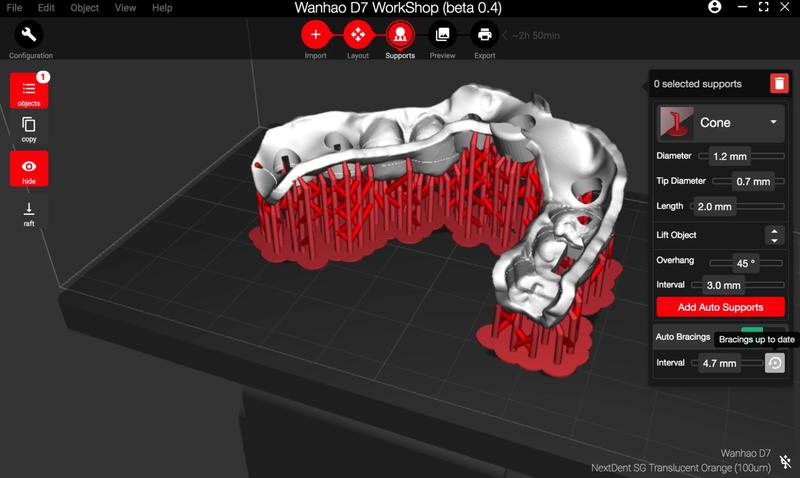Open the Object menu
Screen dimensions: 800x478
[85, 8]
